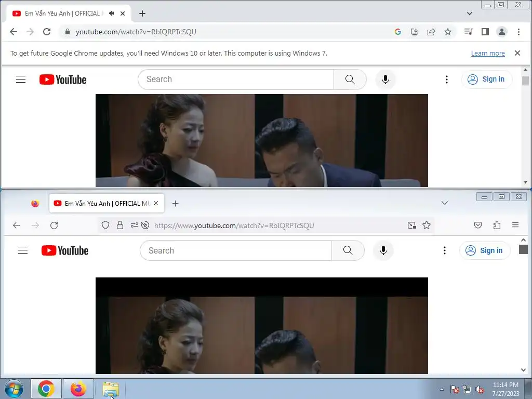
Task: Bookmark page with Chrome star icon
Action: pyautogui.click(x=448, y=32)
